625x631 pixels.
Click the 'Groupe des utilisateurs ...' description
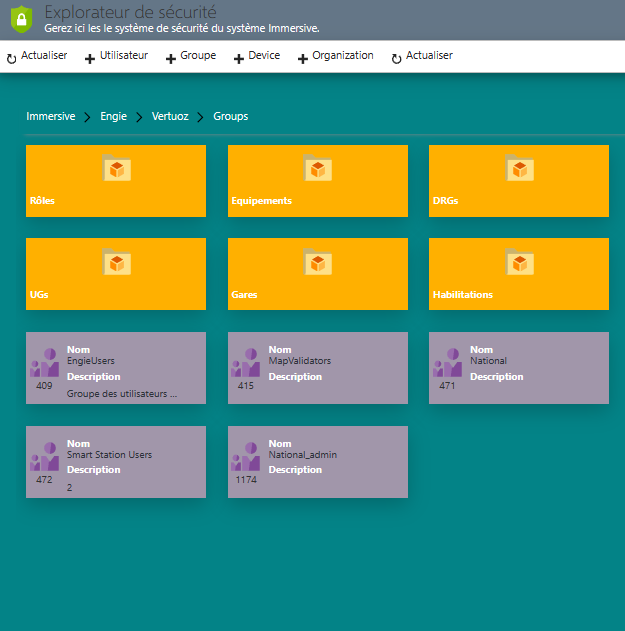tap(122, 394)
